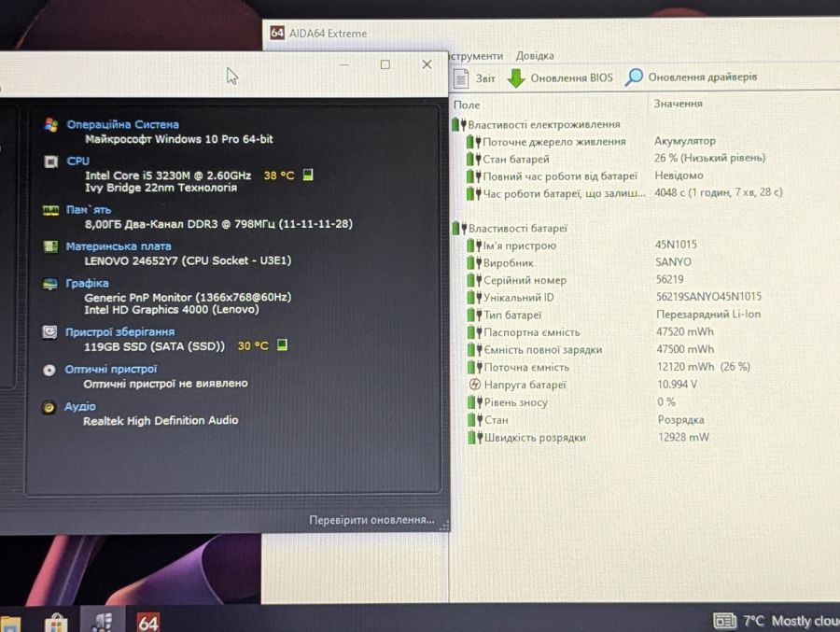
Task: Click the Операційна Система heading link
Action: point(122,124)
